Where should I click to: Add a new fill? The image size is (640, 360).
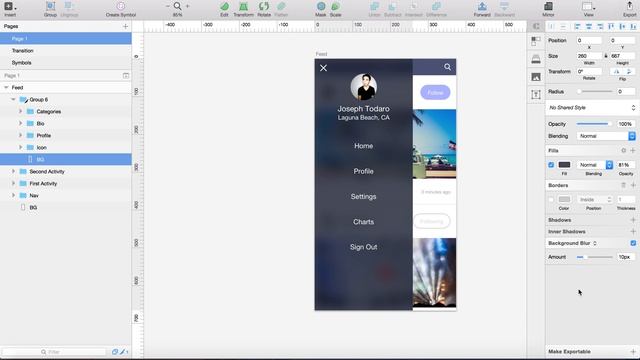(633, 151)
